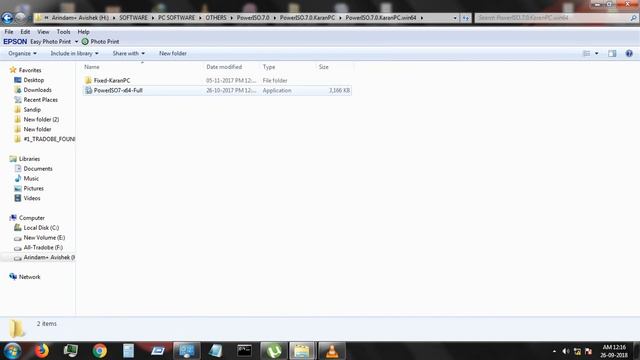
Task: Open the Edit menu
Action: [x=25, y=32]
